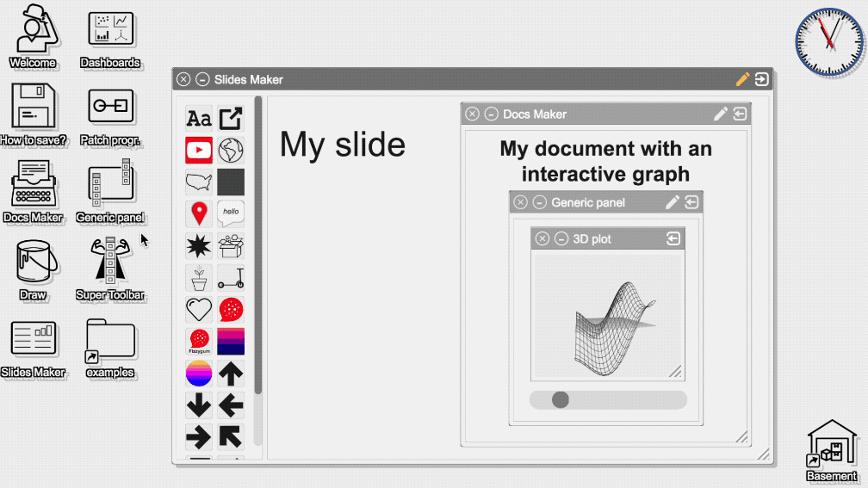Click the external link icon in palette
The image size is (868, 488).
[x=231, y=119]
